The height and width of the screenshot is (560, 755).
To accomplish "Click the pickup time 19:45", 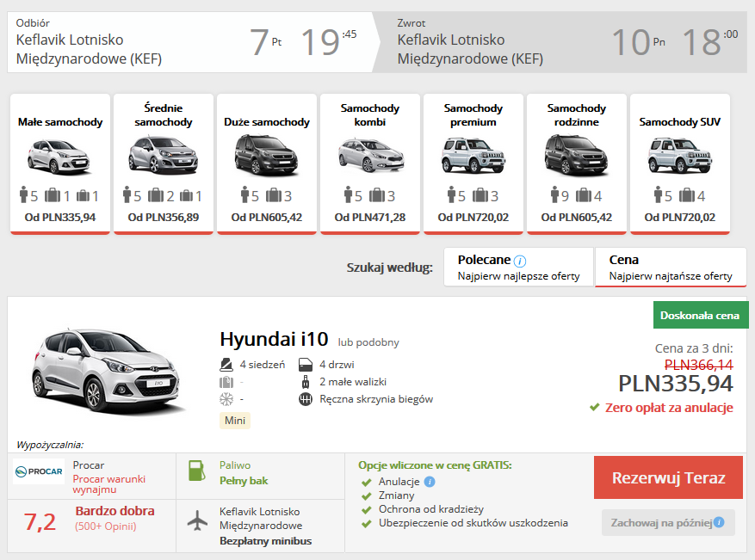I will click(329, 41).
